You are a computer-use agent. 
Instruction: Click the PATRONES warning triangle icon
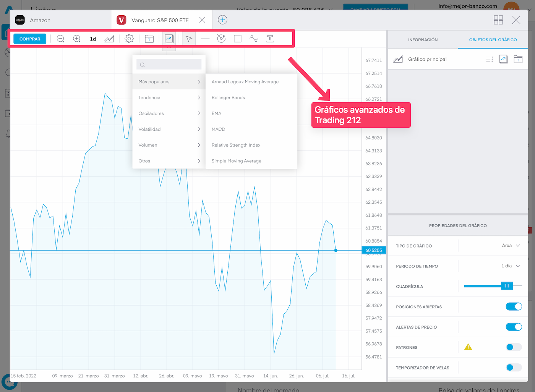468,347
